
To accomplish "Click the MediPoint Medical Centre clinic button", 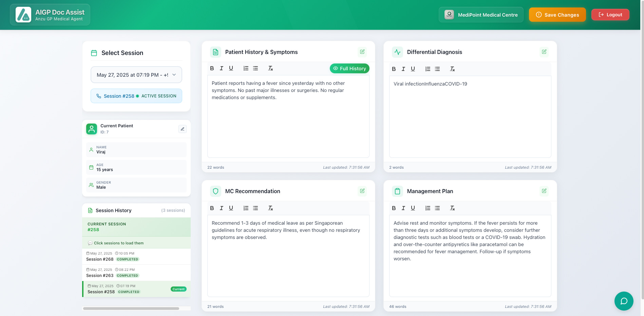I will 481,15.
